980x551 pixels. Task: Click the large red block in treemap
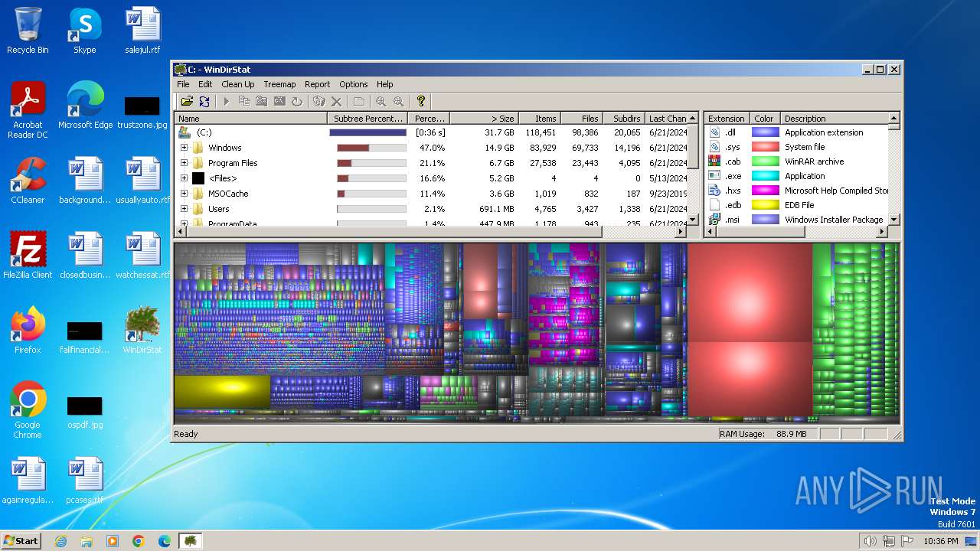click(750, 329)
